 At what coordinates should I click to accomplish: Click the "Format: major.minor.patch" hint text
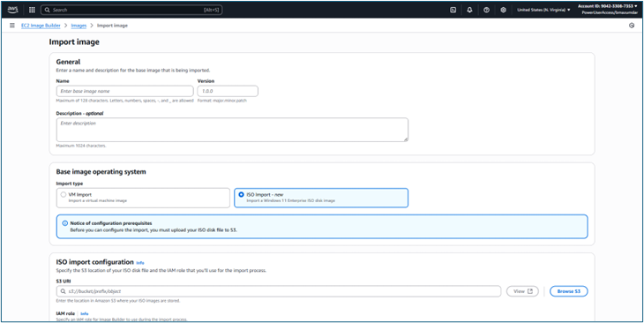tap(222, 101)
